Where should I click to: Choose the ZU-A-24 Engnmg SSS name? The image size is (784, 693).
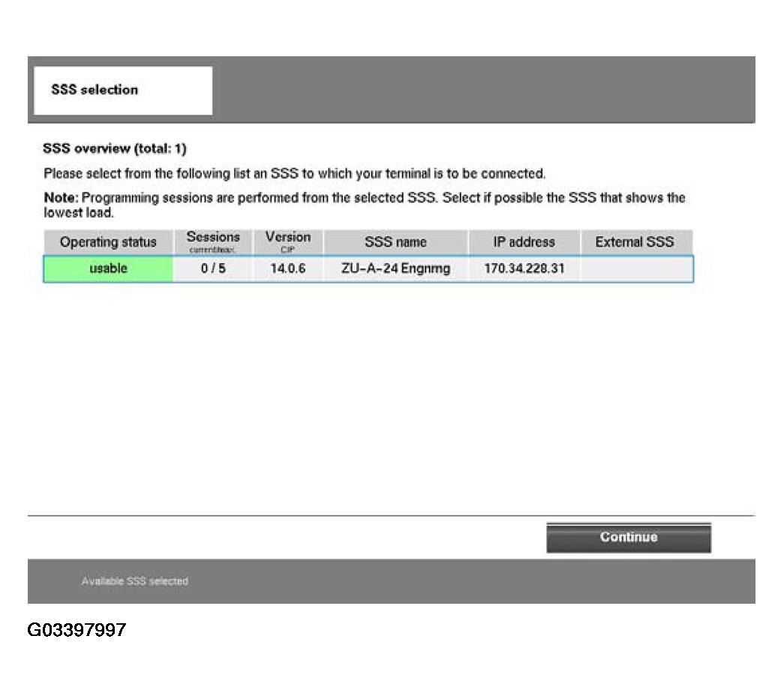pyautogui.click(x=395, y=268)
